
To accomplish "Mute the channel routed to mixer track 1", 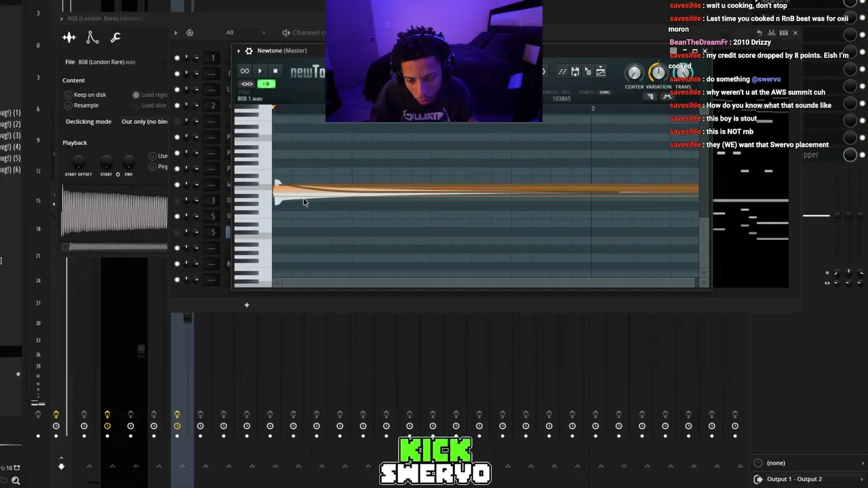I will point(177,58).
